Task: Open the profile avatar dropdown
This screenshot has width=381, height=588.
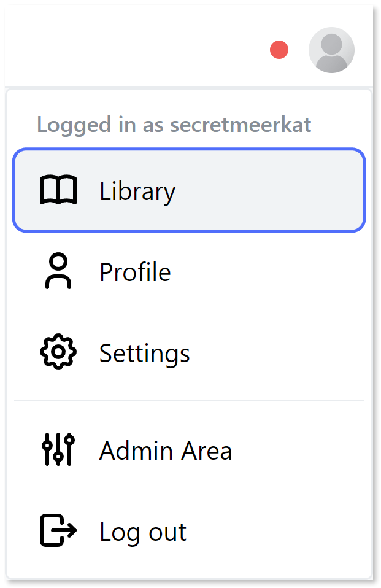Action: click(331, 50)
